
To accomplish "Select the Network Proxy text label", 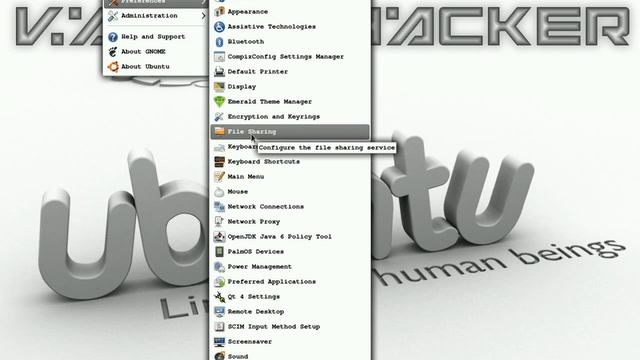I will pyautogui.click(x=253, y=222).
